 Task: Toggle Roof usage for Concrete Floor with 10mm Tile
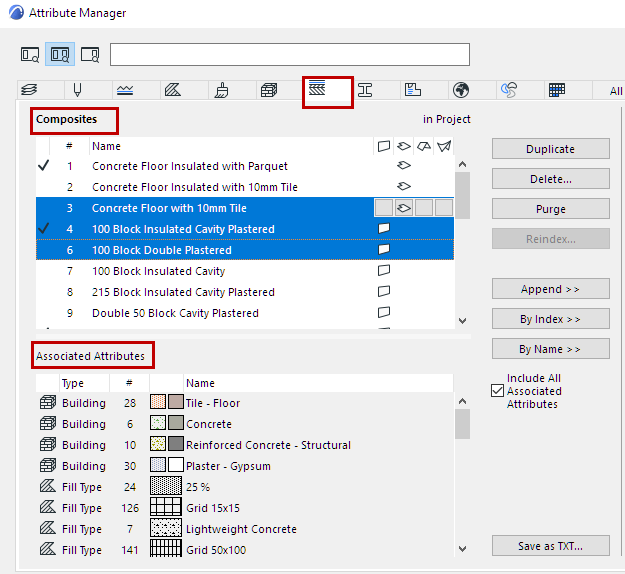pos(424,208)
